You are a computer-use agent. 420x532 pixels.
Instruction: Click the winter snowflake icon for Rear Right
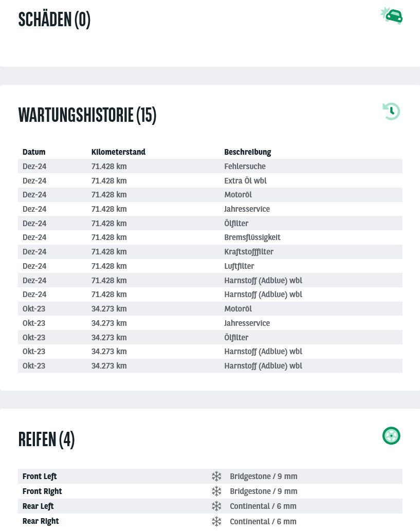point(216,521)
